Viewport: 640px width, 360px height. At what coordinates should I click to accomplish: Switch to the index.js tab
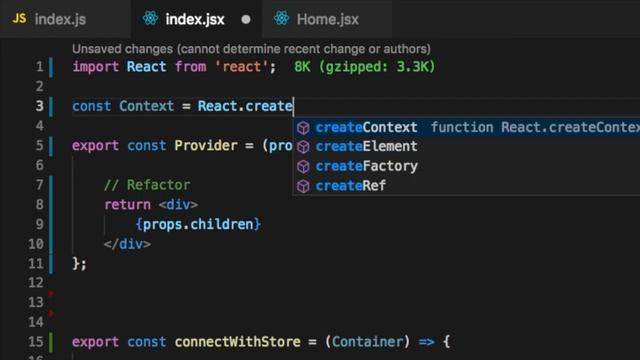pyautogui.click(x=65, y=19)
